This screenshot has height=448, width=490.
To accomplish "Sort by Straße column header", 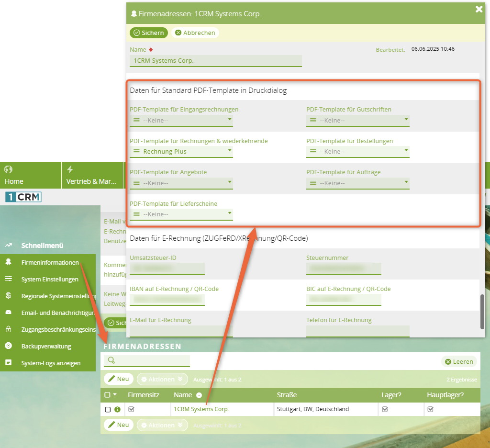I will [x=287, y=395].
